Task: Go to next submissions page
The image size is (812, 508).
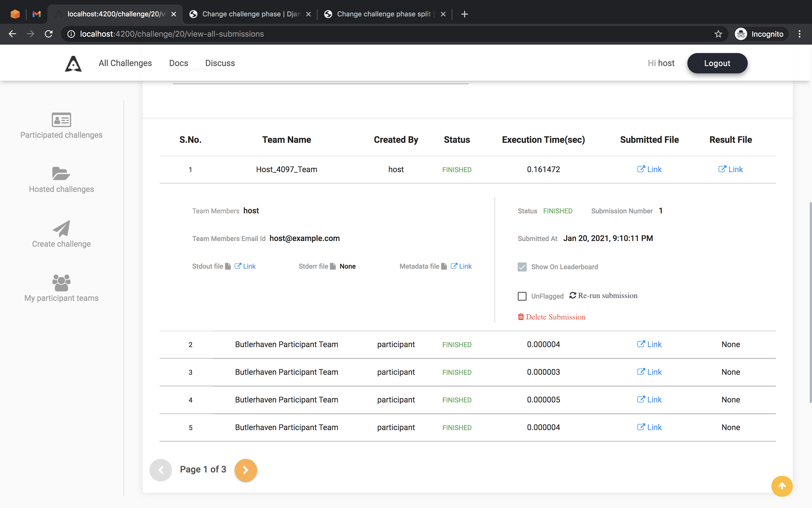Action: pos(246,470)
